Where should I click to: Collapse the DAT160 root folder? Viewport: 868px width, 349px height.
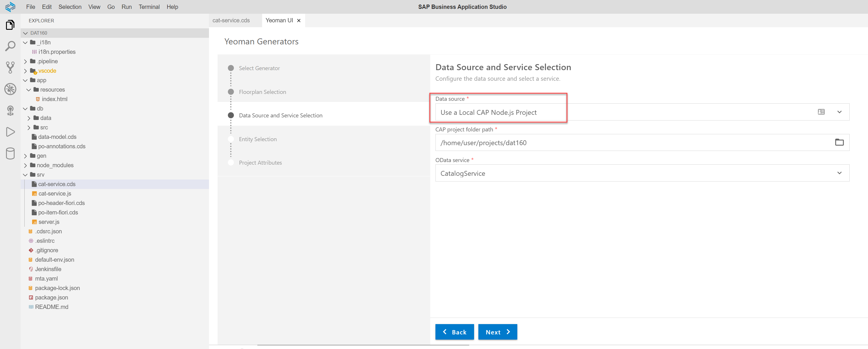pos(25,33)
